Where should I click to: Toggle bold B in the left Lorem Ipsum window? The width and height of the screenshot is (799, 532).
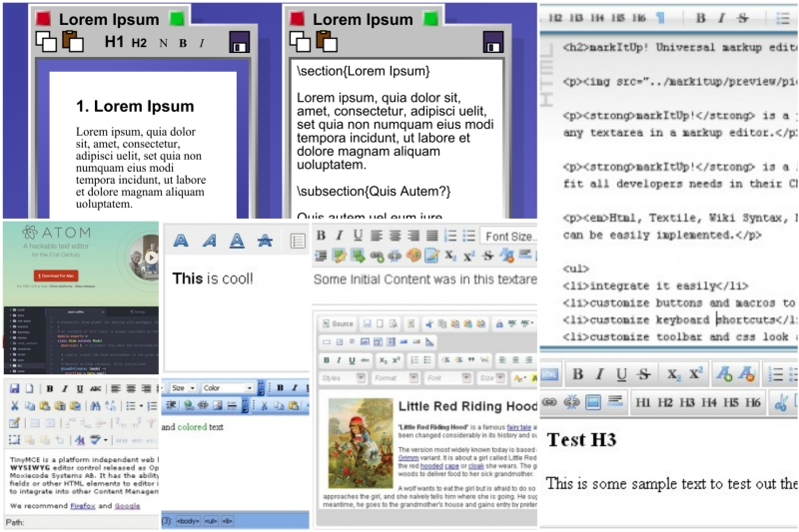[183, 43]
